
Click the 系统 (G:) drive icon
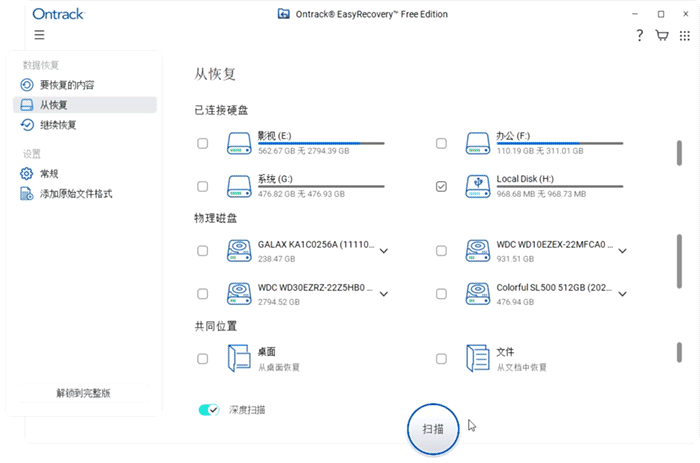[239, 186]
